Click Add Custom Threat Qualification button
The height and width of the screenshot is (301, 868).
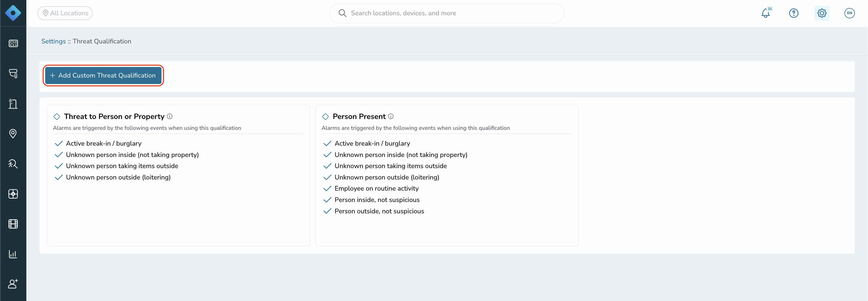(x=103, y=75)
